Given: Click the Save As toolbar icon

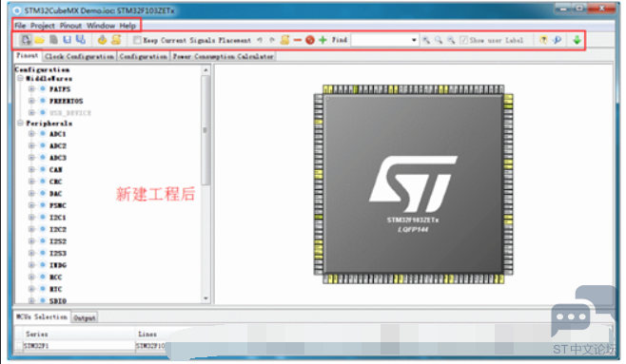Looking at the screenshot, I should 81,40.
